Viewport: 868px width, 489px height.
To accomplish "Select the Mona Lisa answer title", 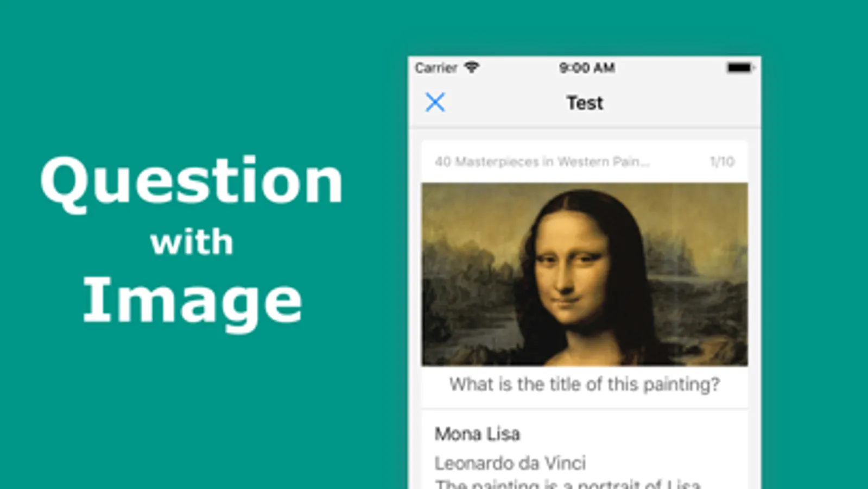I will (477, 434).
